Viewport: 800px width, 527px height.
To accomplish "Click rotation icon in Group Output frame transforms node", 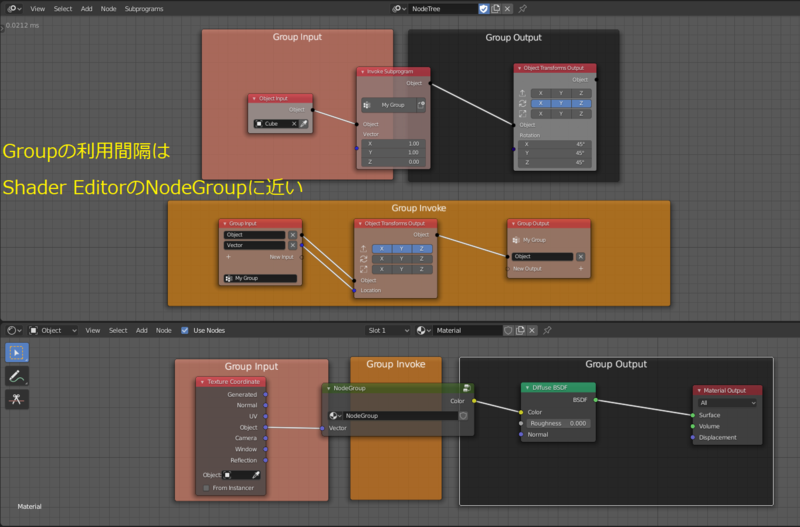I will (x=522, y=103).
